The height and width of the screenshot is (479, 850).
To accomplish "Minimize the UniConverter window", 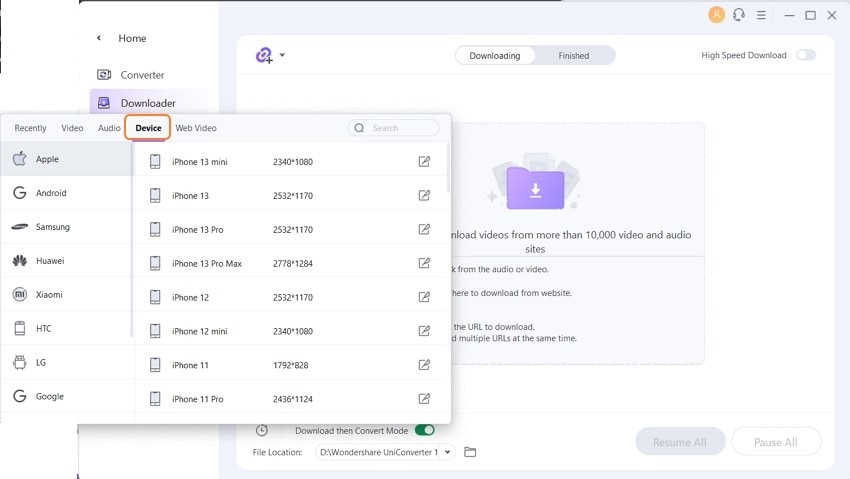I will [789, 15].
